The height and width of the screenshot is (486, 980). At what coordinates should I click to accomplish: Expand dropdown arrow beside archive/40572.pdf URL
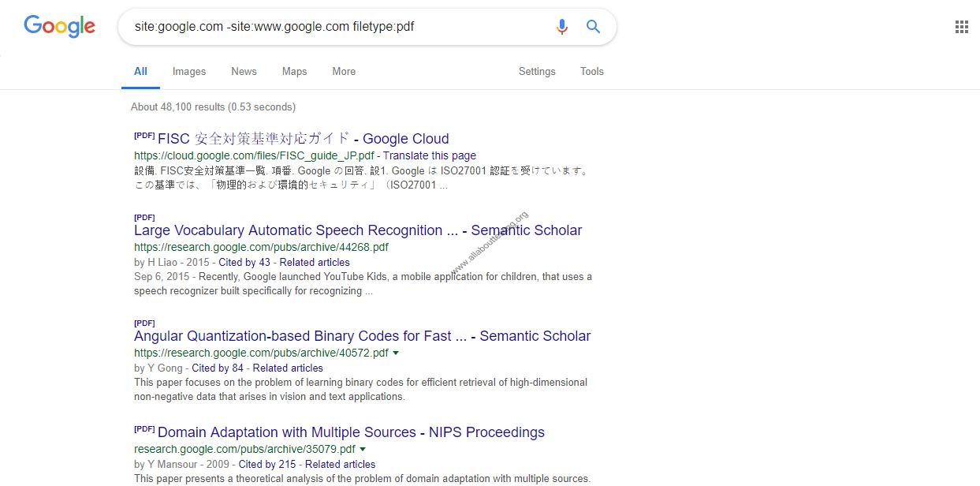pos(396,353)
